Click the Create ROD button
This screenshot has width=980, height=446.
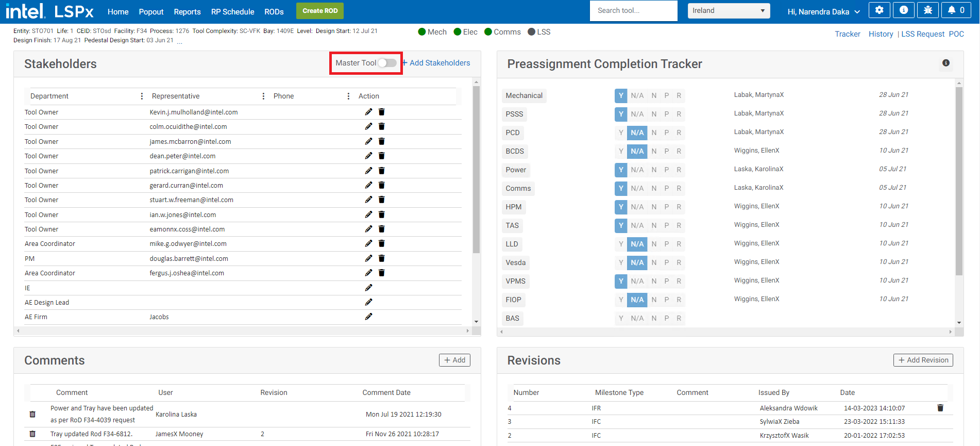click(x=320, y=11)
